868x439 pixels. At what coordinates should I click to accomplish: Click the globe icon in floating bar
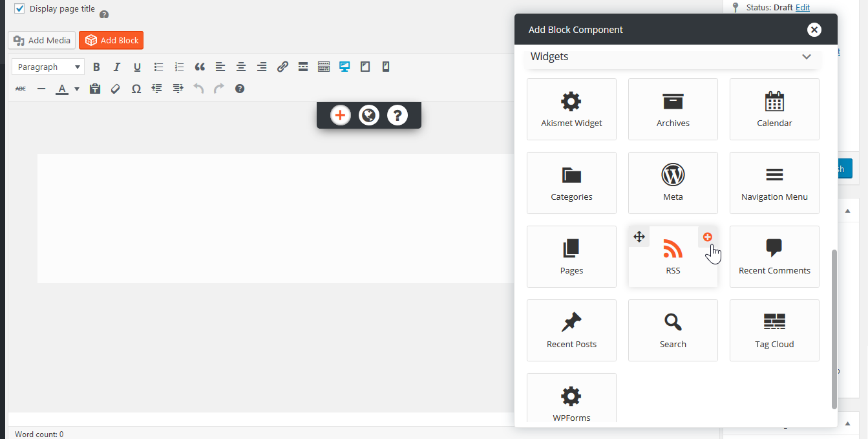pos(369,116)
